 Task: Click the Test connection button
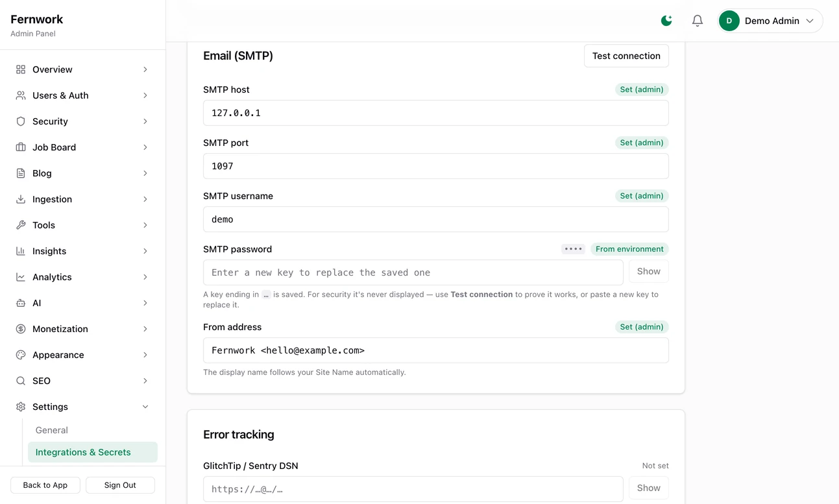(626, 56)
